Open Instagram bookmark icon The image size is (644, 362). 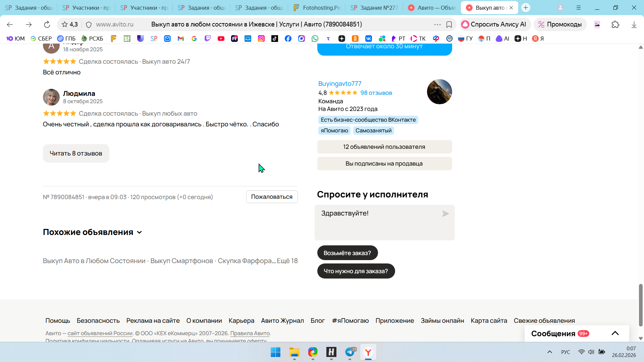tap(261, 39)
